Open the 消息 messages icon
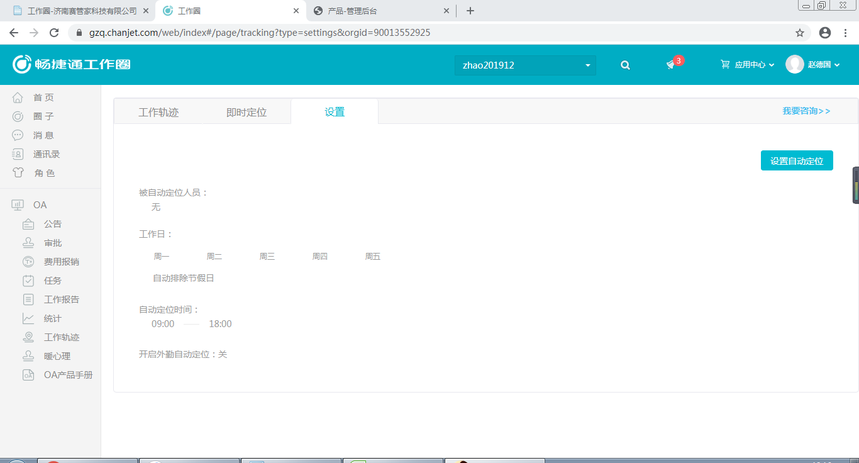Viewport: 859px width, 463px height. pos(18,135)
